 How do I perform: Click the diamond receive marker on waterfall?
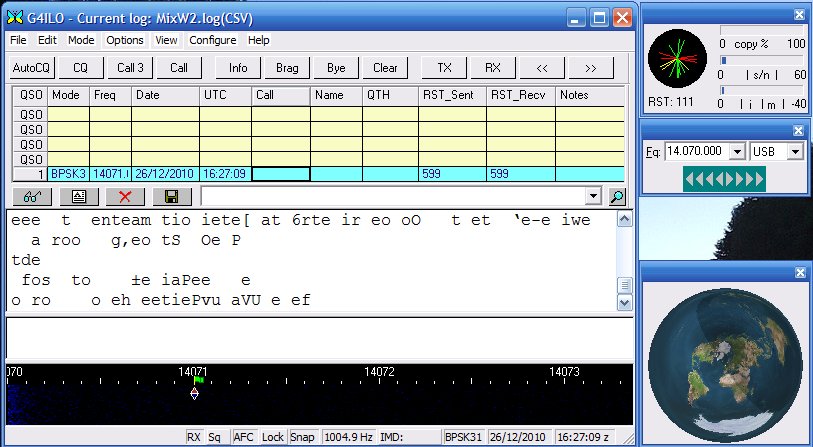[x=194, y=393]
